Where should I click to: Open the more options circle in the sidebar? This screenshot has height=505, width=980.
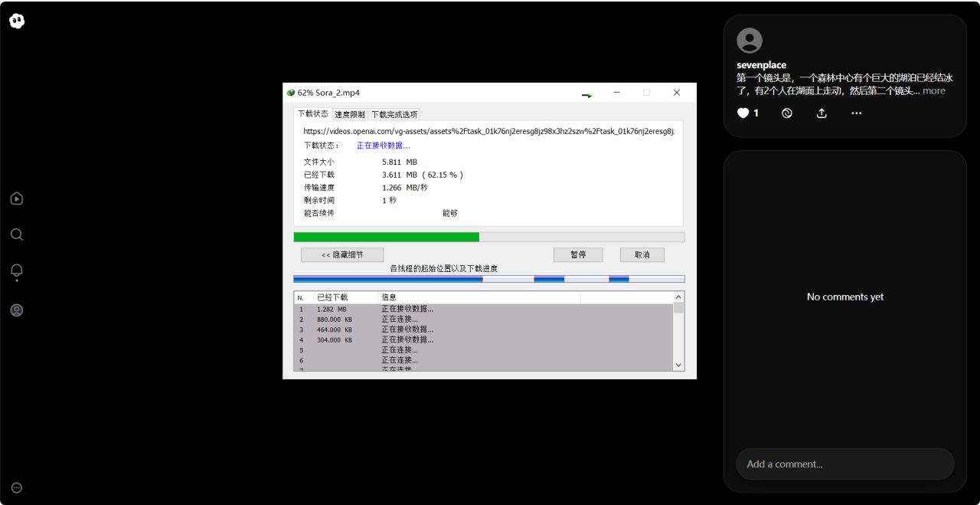[17, 487]
